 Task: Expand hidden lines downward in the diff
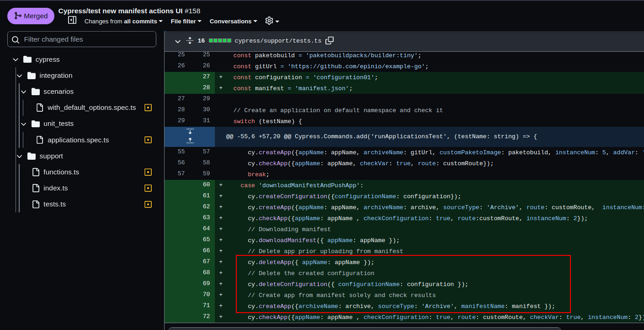click(x=189, y=131)
